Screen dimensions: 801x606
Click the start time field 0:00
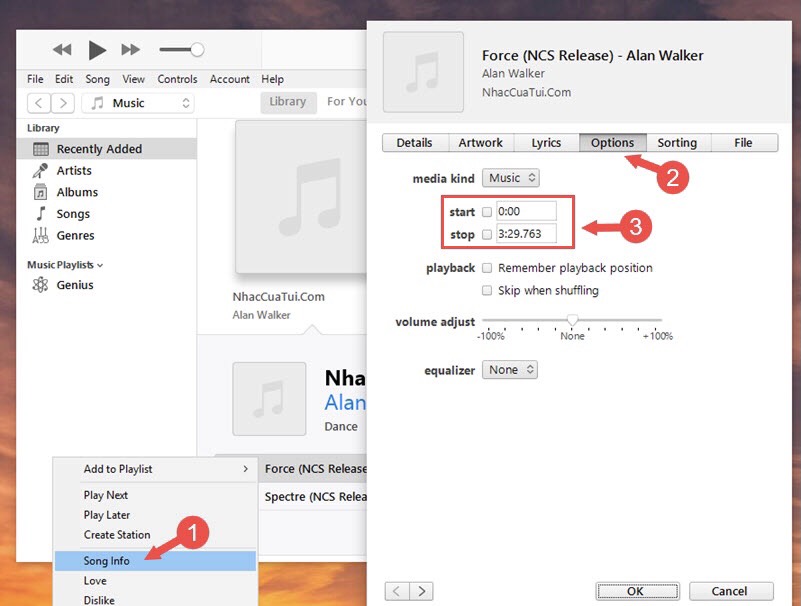click(526, 212)
